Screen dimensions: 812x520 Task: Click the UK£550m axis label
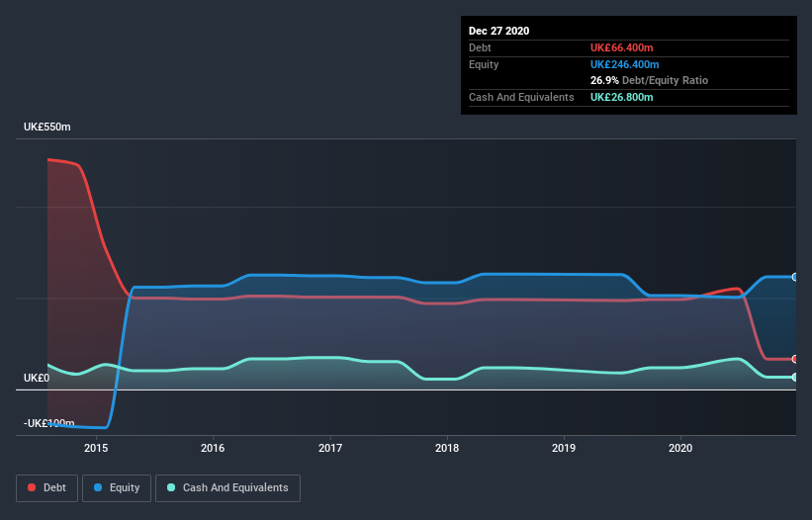click(x=47, y=127)
